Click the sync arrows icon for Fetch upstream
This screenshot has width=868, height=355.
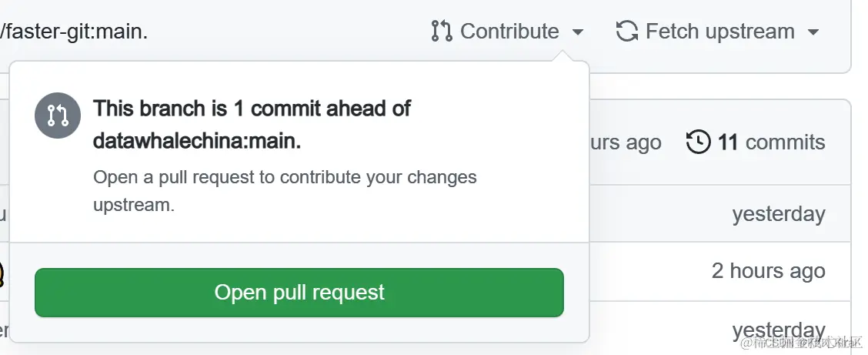[x=627, y=32]
